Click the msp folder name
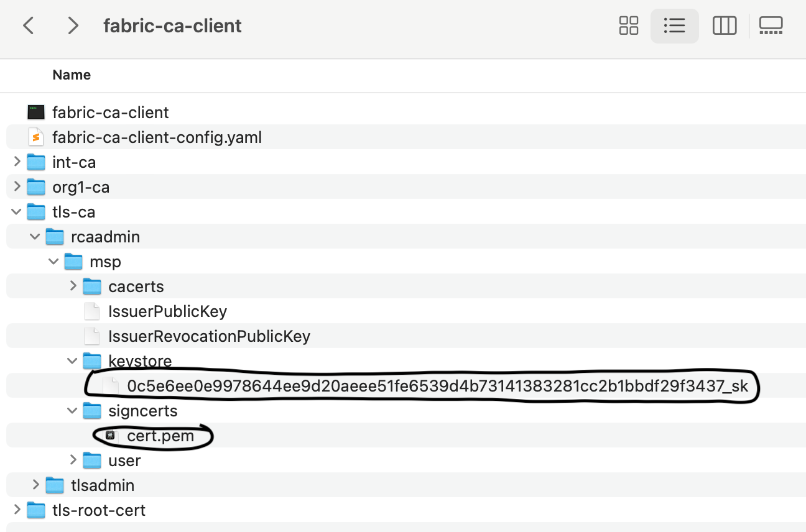The width and height of the screenshot is (806, 532). pos(106,262)
